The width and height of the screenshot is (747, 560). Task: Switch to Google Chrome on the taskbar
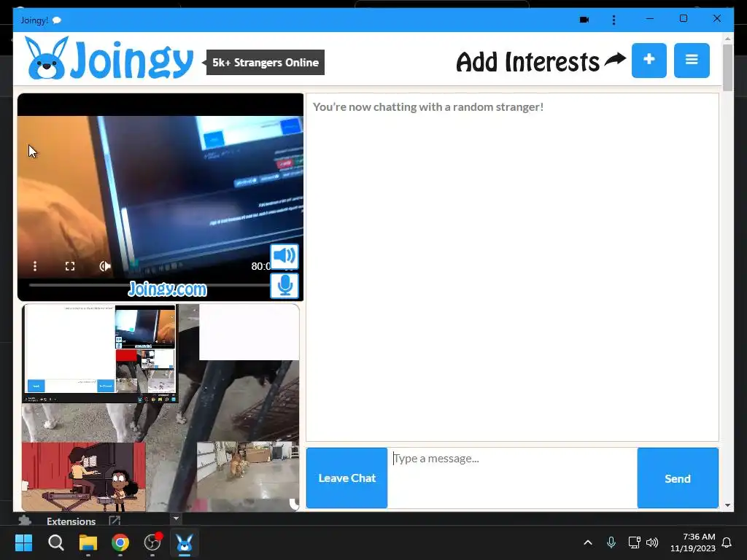pos(120,542)
